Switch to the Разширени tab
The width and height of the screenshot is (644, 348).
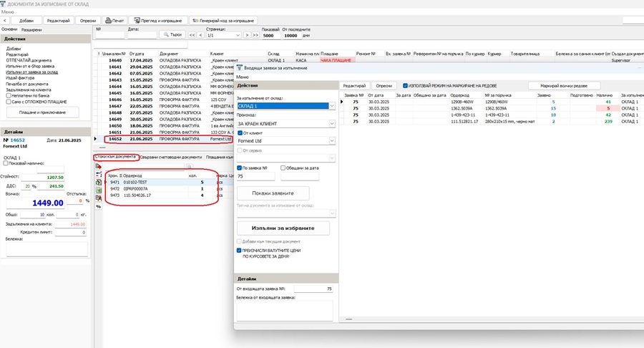[x=31, y=29]
